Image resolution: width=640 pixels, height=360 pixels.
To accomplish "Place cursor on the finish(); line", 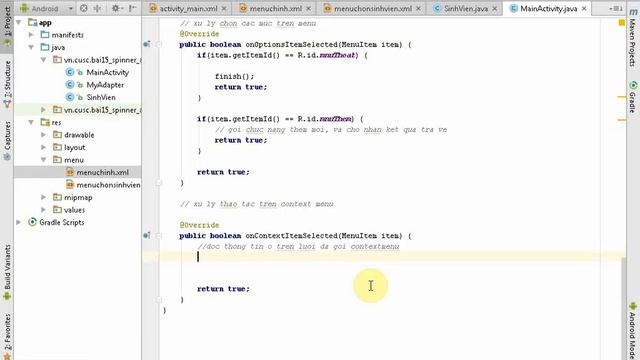I will (x=234, y=76).
